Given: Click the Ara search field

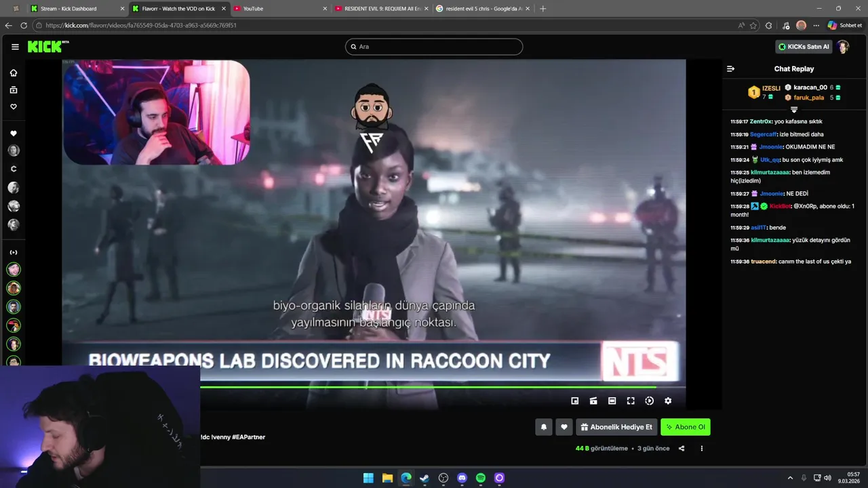Looking at the screenshot, I should click(x=434, y=47).
